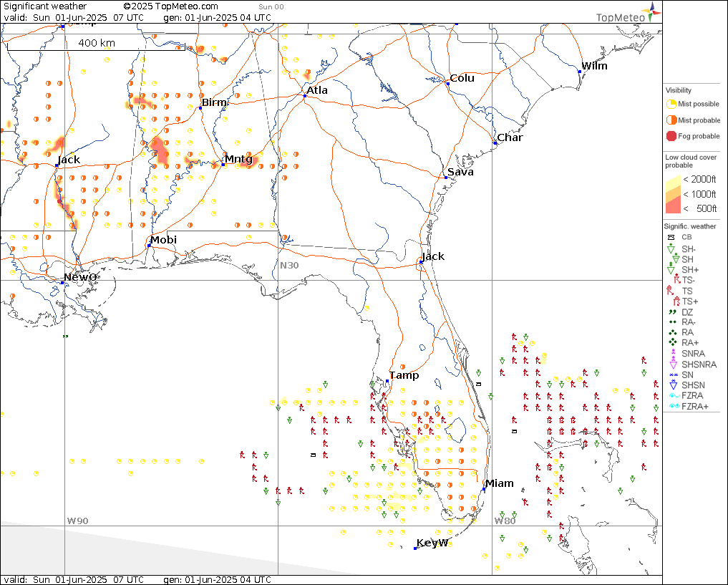The height and width of the screenshot is (585, 728).
Task: Click the < 1000ft cloud cover swatch
Action: [x=673, y=195]
